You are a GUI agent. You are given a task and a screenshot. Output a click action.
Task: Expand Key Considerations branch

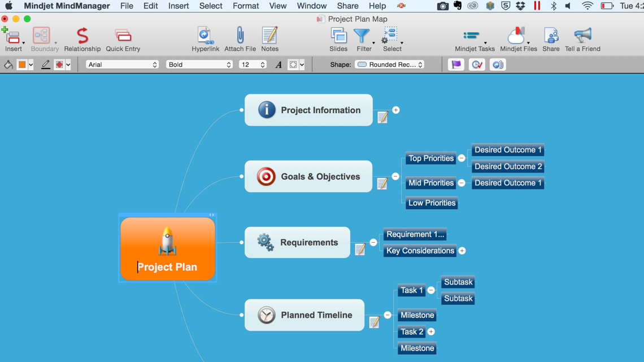coord(462,251)
